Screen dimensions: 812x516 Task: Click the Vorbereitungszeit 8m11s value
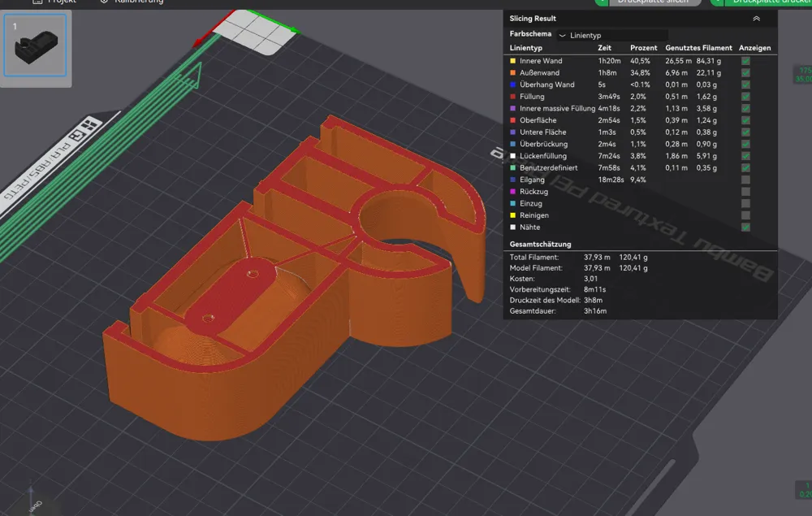click(x=594, y=289)
